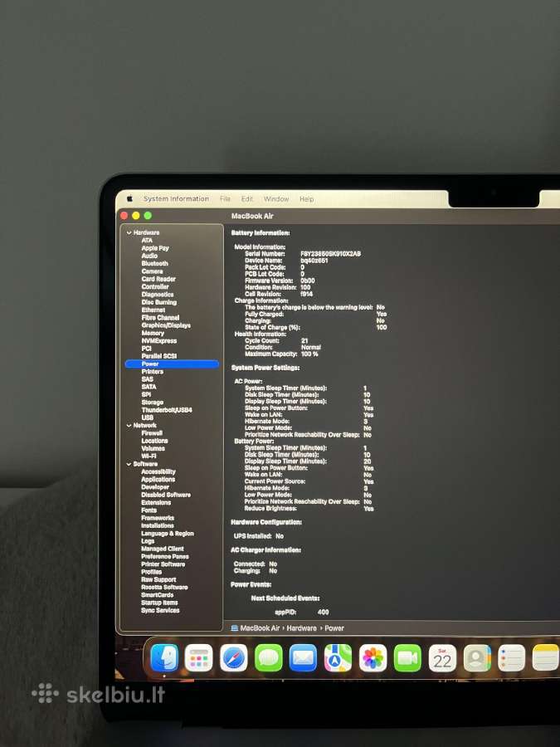This screenshot has width=560, height=747.
Task: Select Language & Region under Software
Action: pyautogui.click(x=168, y=534)
